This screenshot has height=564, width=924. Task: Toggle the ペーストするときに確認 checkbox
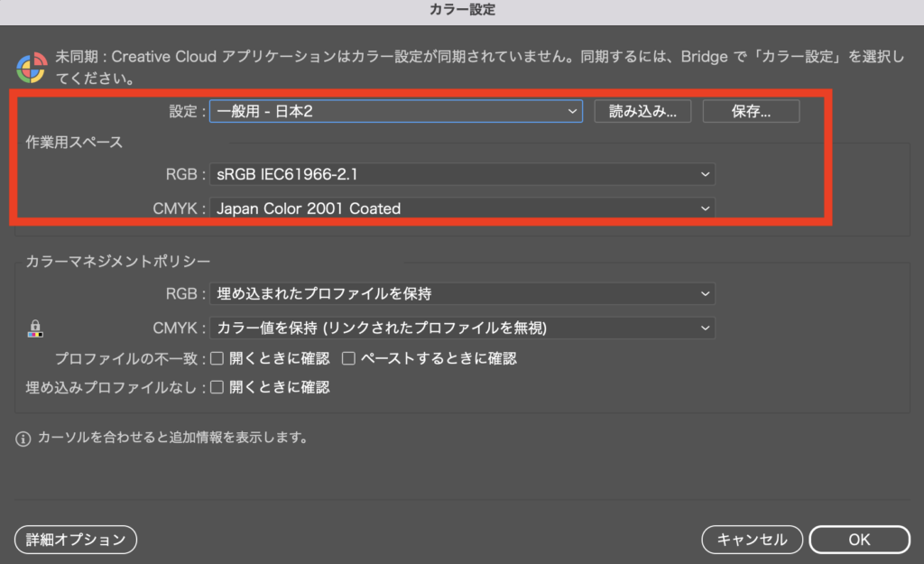(x=348, y=358)
